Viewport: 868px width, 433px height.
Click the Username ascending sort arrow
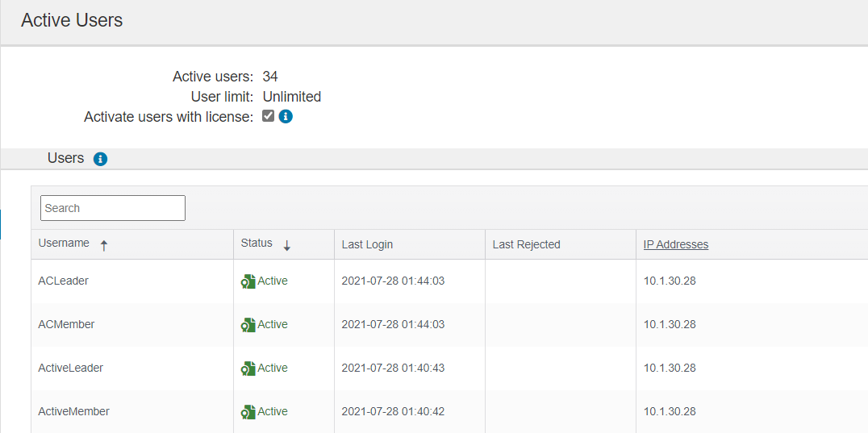point(103,246)
